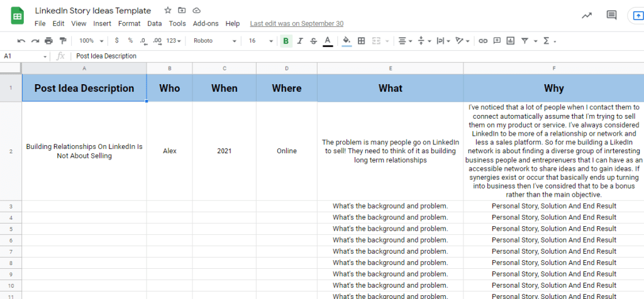Image resolution: width=644 pixels, height=299 pixels.
Task: Increase decimal places
Action: click(157, 41)
